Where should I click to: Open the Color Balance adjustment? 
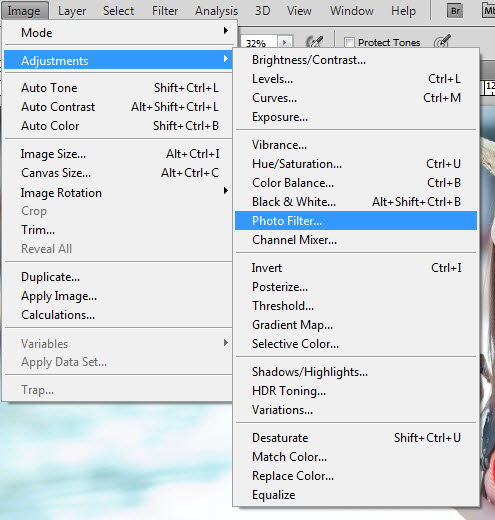[x=356, y=183]
